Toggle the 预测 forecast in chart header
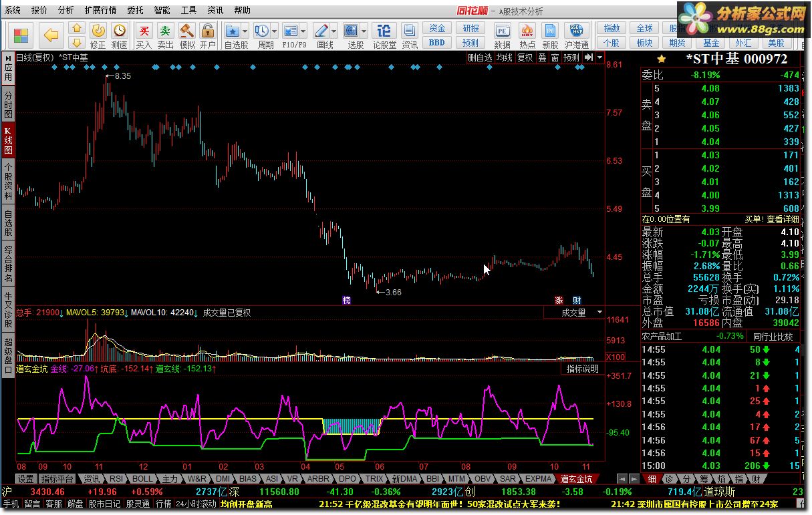Viewport: 812px width, 515px height. pyautogui.click(x=571, y=57)
